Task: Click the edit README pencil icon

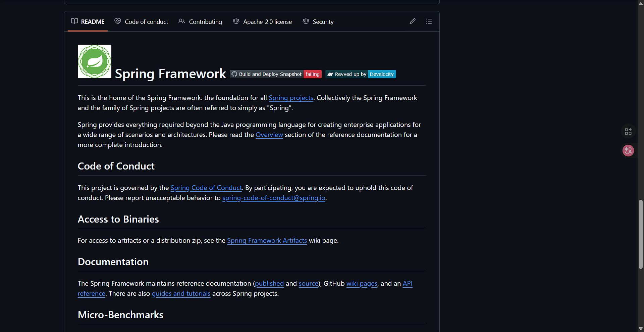Action: [x=413, y=21]
